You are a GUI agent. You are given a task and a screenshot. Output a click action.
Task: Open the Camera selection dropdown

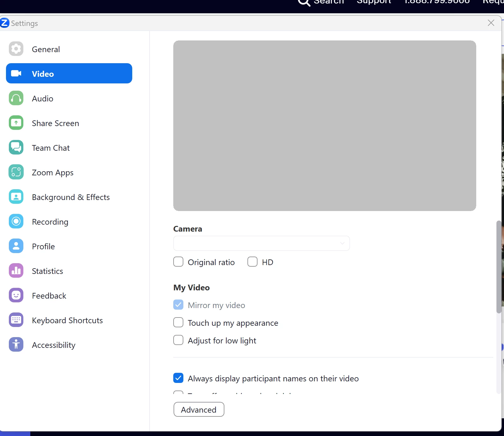(261, 243)
